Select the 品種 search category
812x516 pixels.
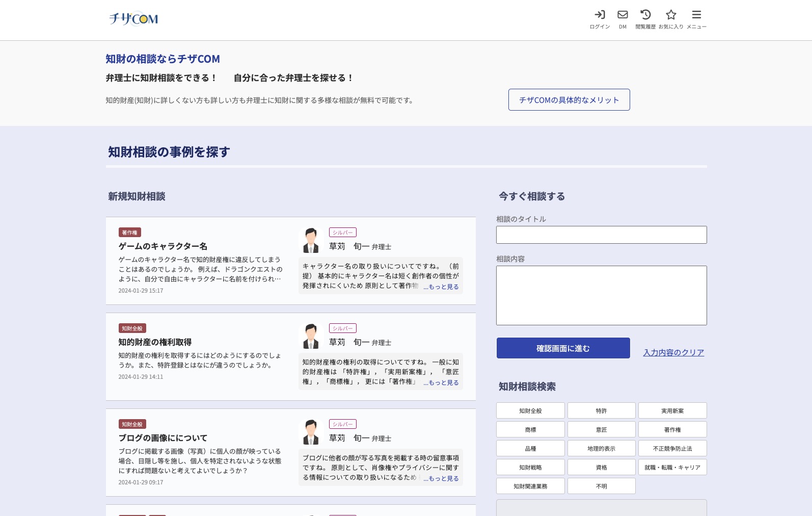[x=530, y=449]
